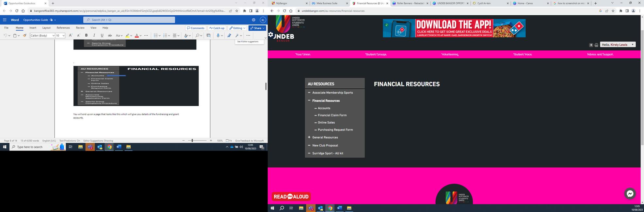This screenshot has height=212, width=644.
Task: Expand the General Resources section
Action: [309, 137]
